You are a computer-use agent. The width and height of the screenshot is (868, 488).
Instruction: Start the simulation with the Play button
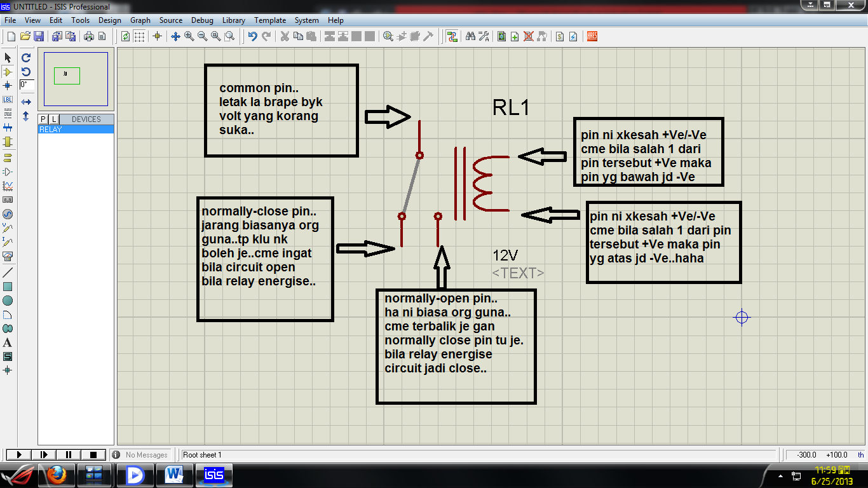click(x=18, y=454)
